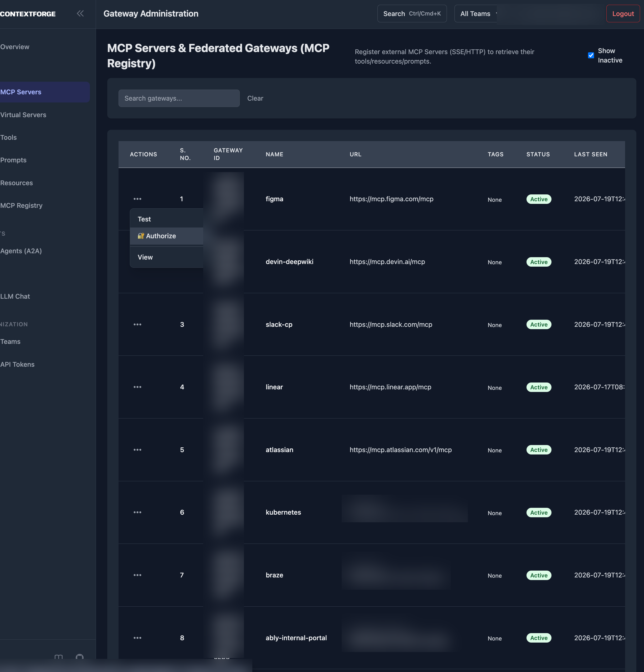Click the Logout button
The width and height of the screenshot is (644, 672).
623,14
